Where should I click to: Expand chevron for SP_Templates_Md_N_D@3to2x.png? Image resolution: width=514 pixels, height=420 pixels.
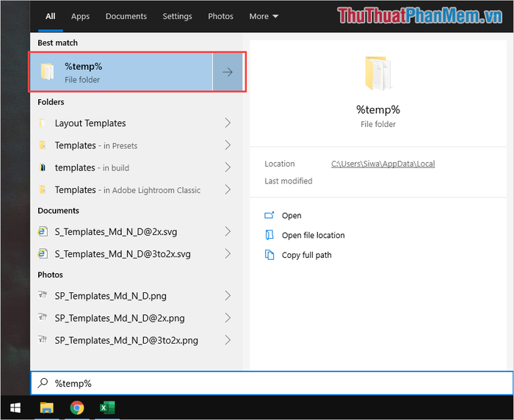click(228, 340)
